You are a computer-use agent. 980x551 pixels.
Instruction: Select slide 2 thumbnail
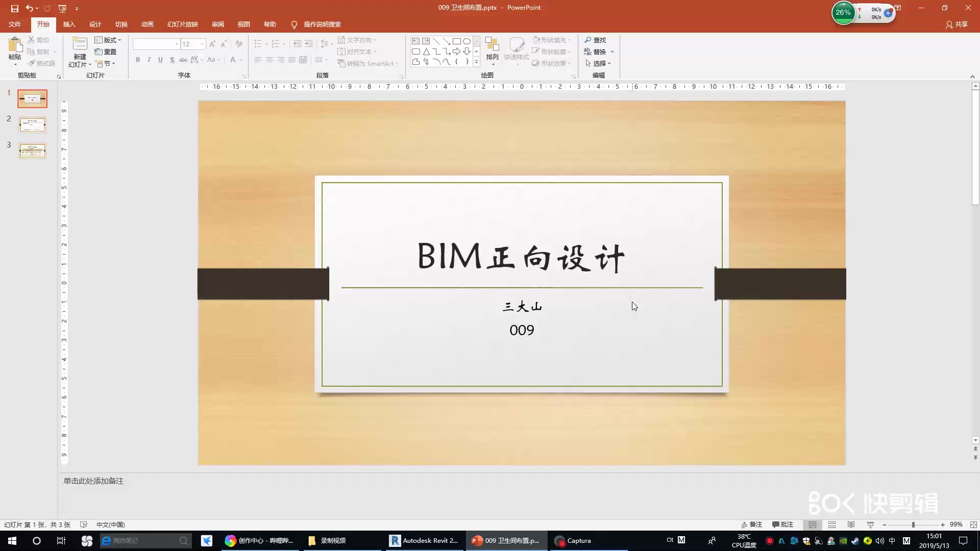click(32, 124)
